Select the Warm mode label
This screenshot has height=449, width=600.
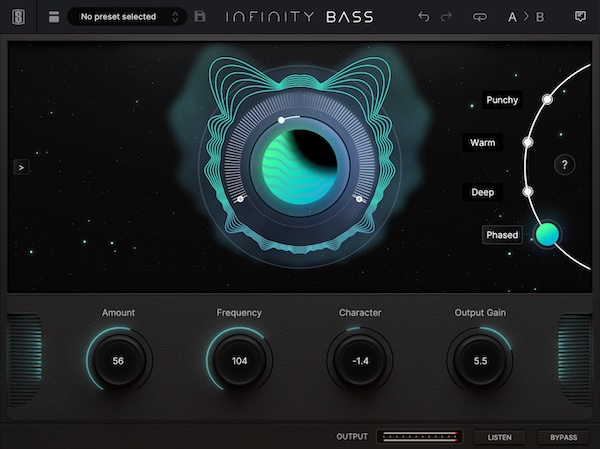483,142
